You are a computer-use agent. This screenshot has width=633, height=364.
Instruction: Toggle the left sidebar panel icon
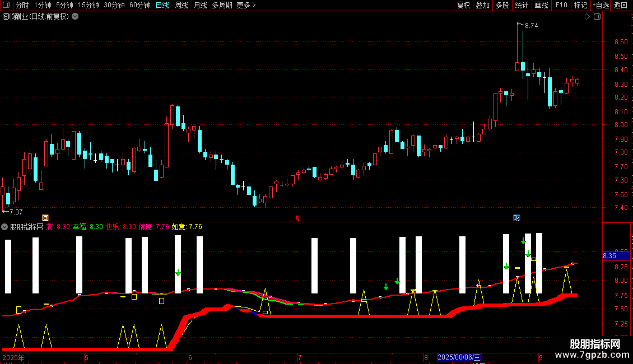coord(6,5)
